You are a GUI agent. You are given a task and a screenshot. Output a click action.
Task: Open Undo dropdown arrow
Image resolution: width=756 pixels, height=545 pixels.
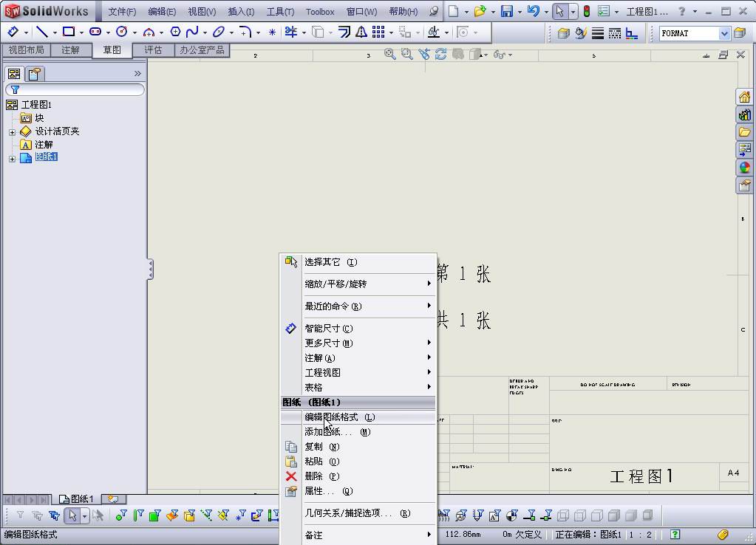546,12
